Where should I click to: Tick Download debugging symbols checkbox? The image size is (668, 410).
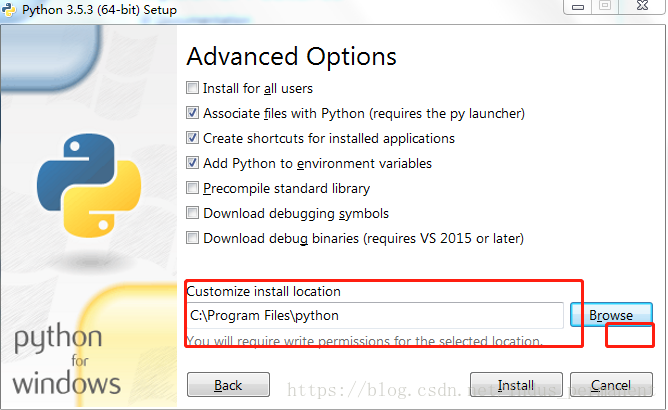click(x=192, y=213)
